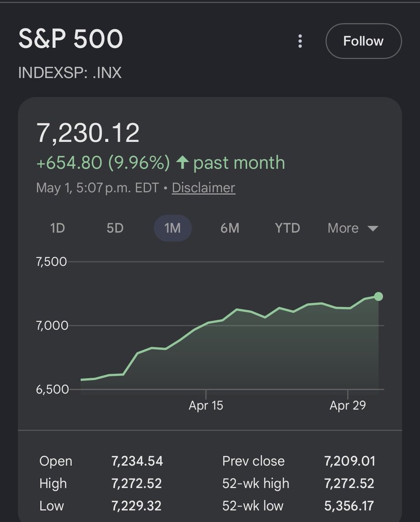The width and height of the screenshot is (420, 522).
Task: Click the 7,500 axis label
Action: coord(51,261)
